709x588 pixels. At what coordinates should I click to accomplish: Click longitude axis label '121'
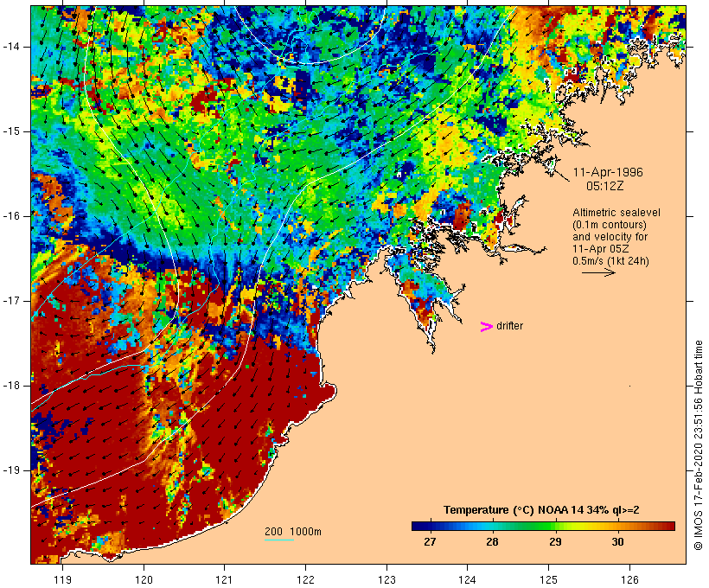pyautogui.click(x=224, y=579)
